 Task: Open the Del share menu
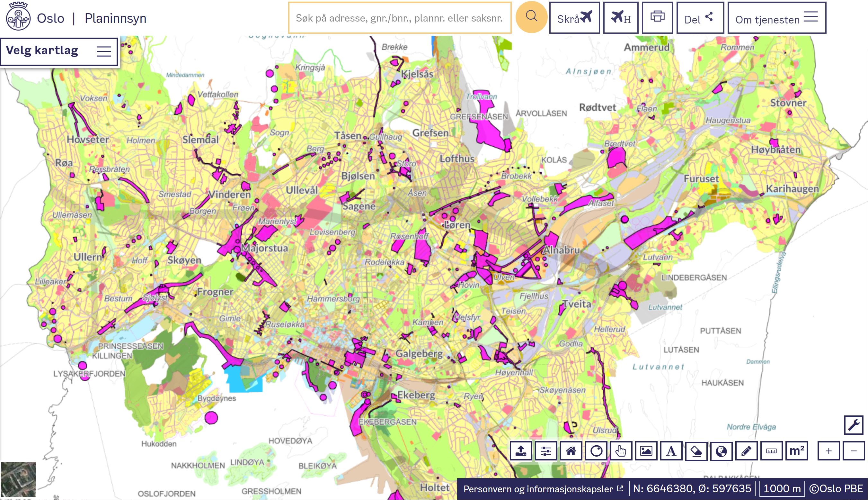[x=700, y=18]
